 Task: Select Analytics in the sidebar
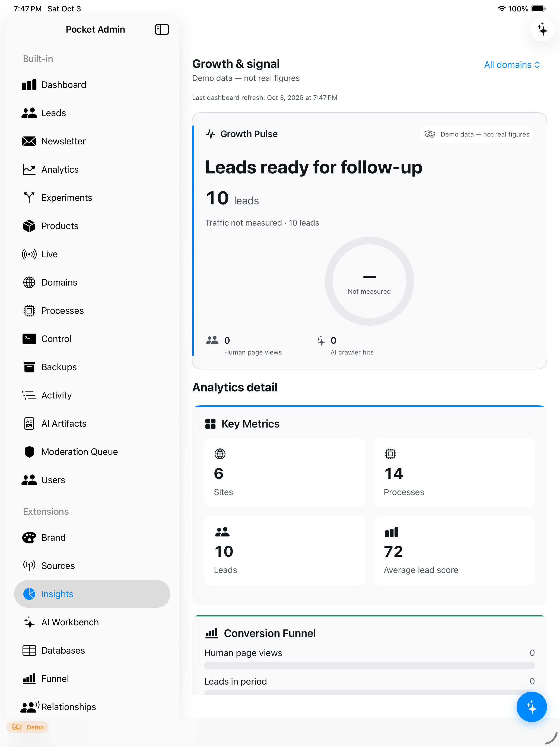[92, 170]
